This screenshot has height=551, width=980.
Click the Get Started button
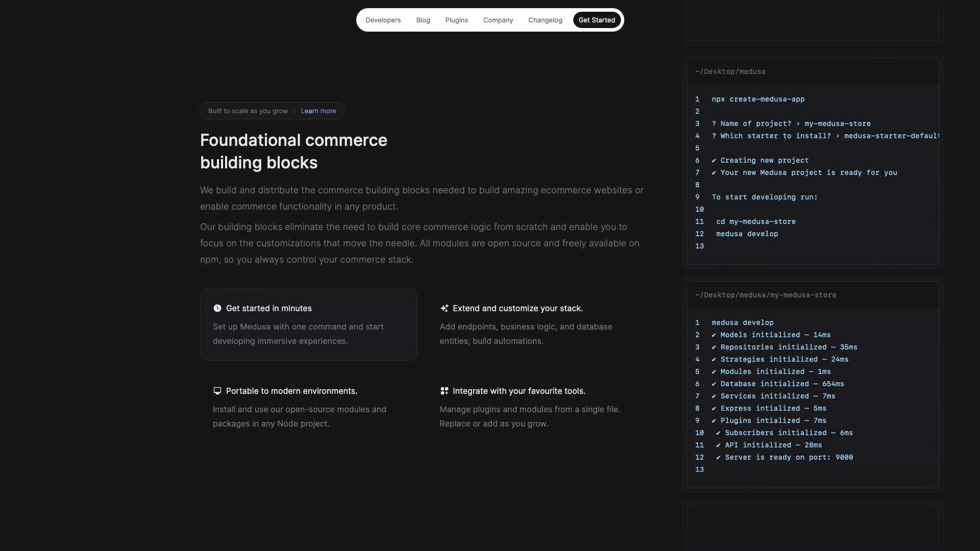coord(597,20)
